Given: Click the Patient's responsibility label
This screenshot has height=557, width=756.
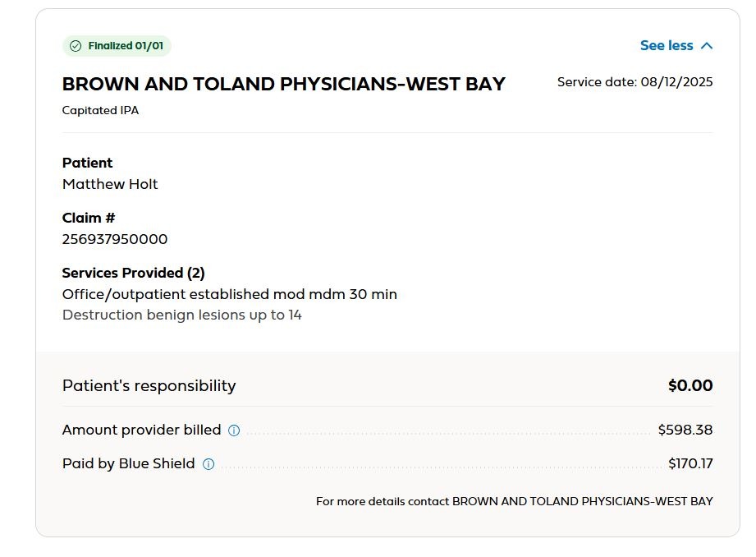Looking at the screenshot, I should [x=149, y=385].
